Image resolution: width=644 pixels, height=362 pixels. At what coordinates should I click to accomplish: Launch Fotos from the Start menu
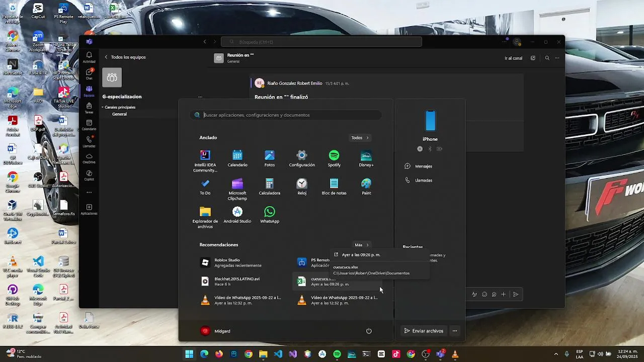tap(270, 158)
